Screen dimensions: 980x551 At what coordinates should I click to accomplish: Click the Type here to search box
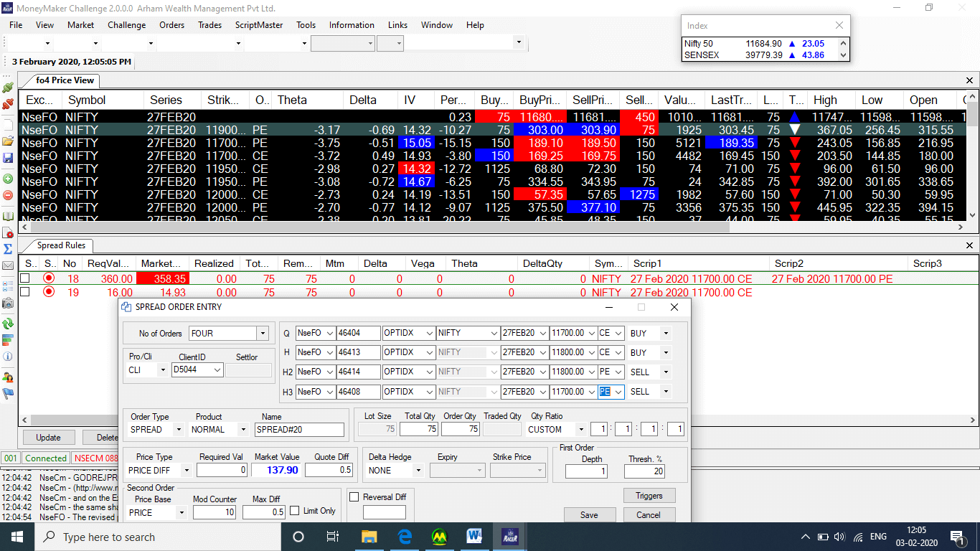[x=158, y=537]
